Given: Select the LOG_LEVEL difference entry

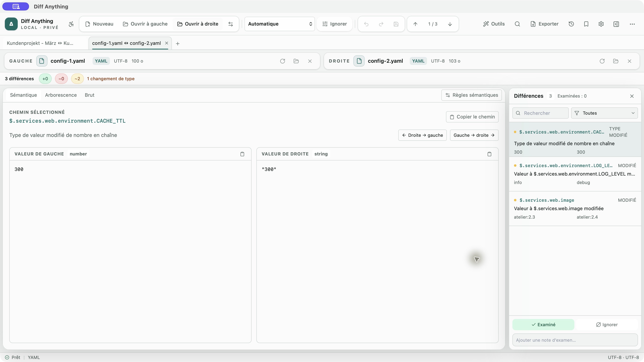Looking at the screenshot, I should coord(575,174).
